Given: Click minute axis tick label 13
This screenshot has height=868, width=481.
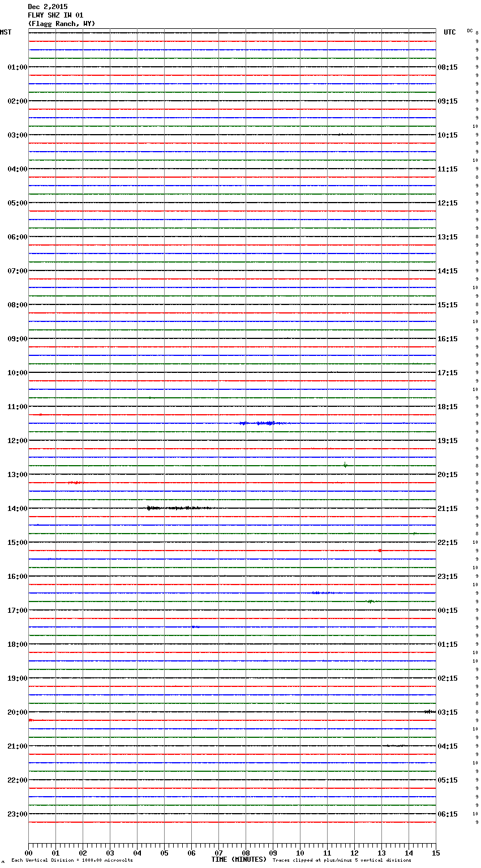Looking at the screenshot, I should (x=381, y=853).
